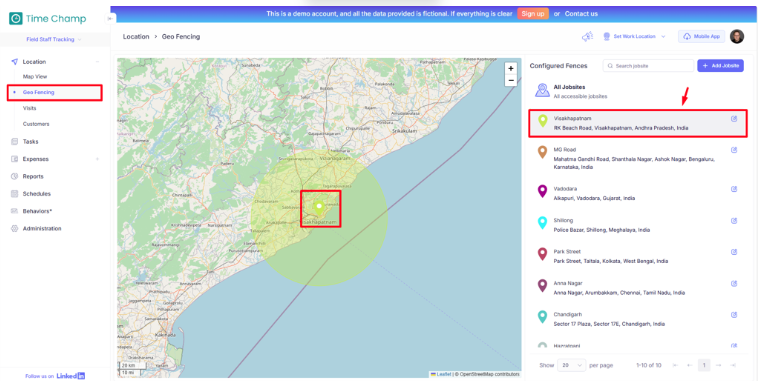Screen dimensions: 760x381
Task: Click the Shillong cyan pin icon
Action: click(x=543, y=223)
